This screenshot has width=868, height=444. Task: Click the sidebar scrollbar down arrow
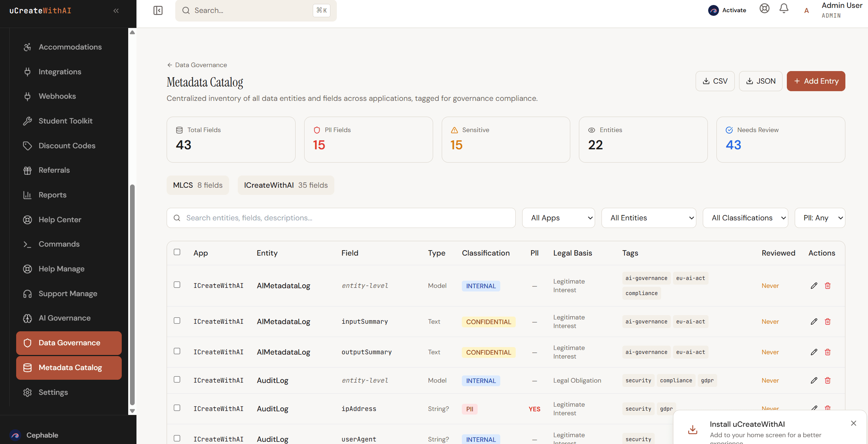132,411
